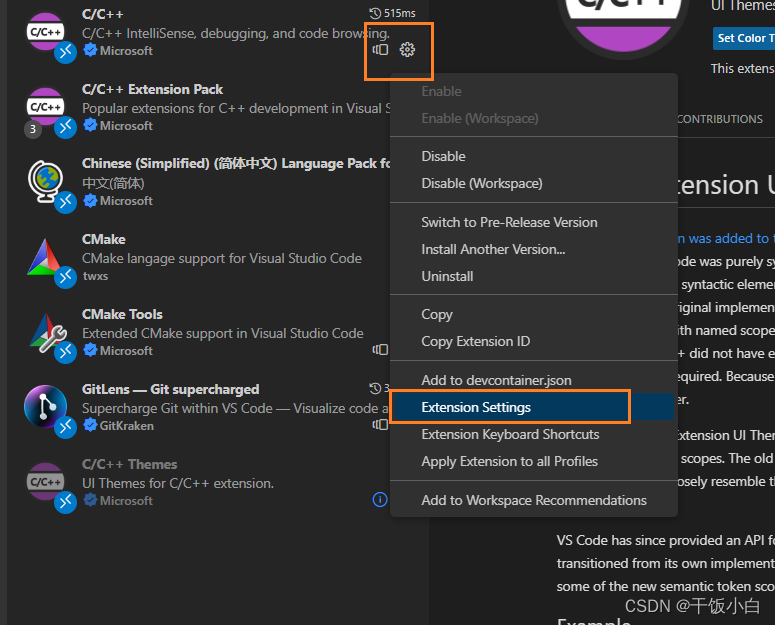This screenshot has height=625, width=775.
Task: Click the '中文(简体)' description text
Action: pyautogui.click(x=113, y=183)
